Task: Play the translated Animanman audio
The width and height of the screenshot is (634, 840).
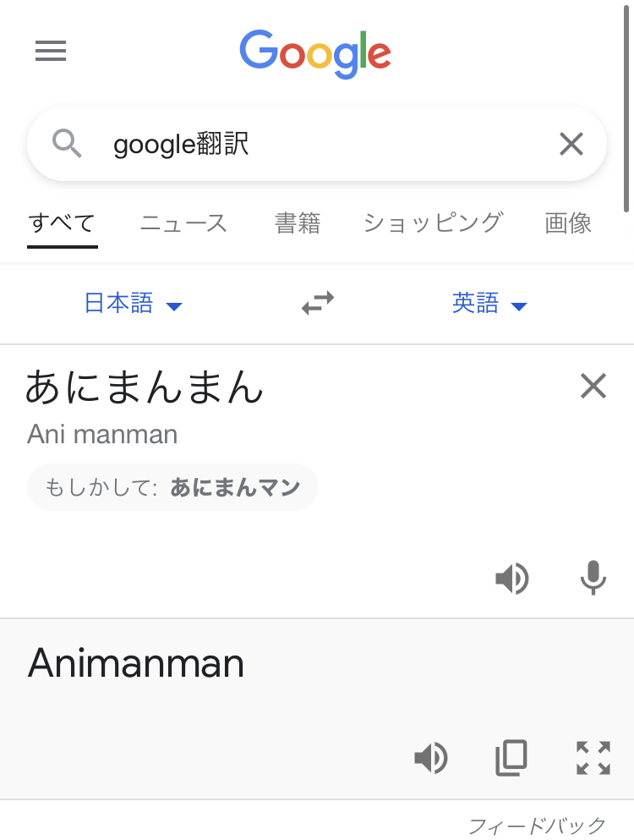Action: [x=431, y=758]
